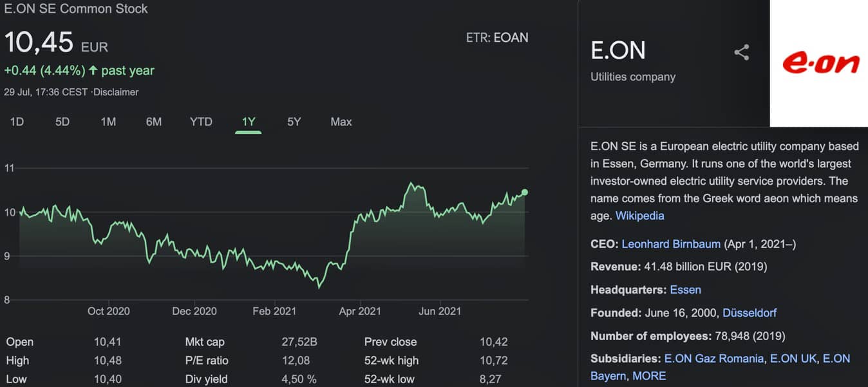
Task: Click MORE subsidiaries link
Action: [649, 375]
